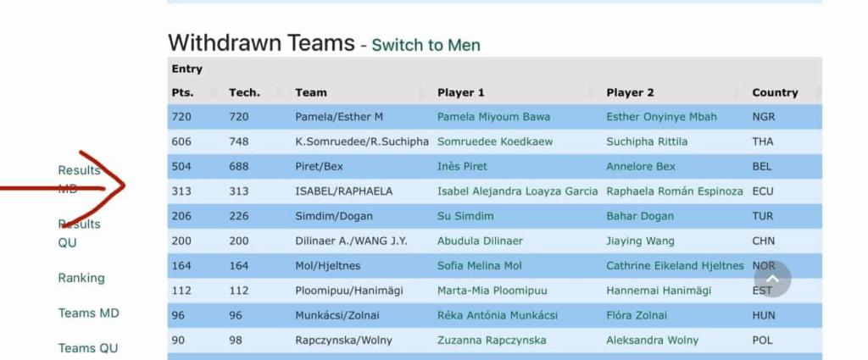Open Teams MD sidebar item
Viewport: 868px width, 360px height.
pos(88,313)
